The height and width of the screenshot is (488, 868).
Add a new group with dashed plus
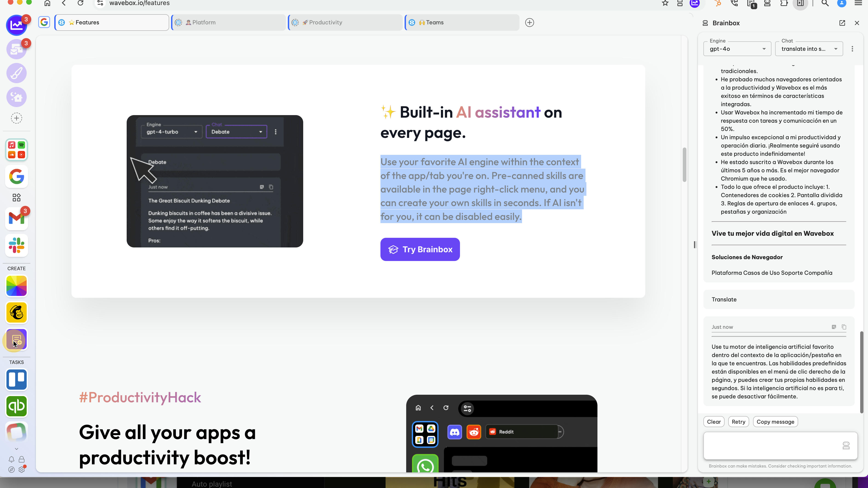coord(17,118)
